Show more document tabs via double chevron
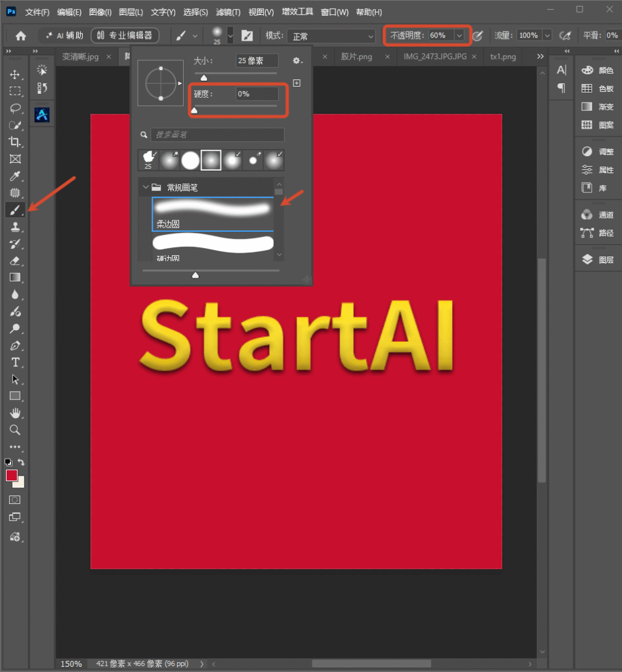622x672 pixels. point(540,56)
